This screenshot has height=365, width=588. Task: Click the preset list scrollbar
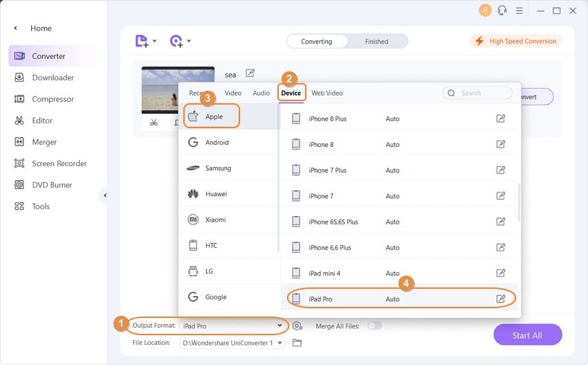tap(519, 203)
